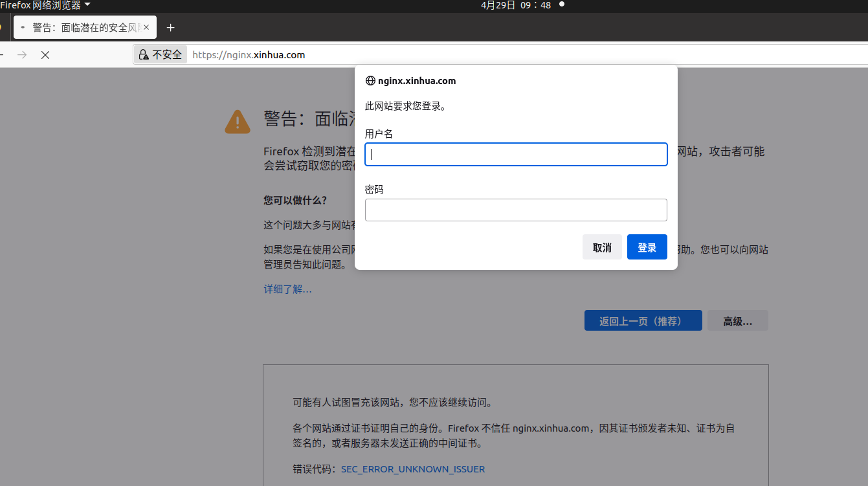Click the 登录 login button
This screenshot has width=868, height=486.
(647, 247)
